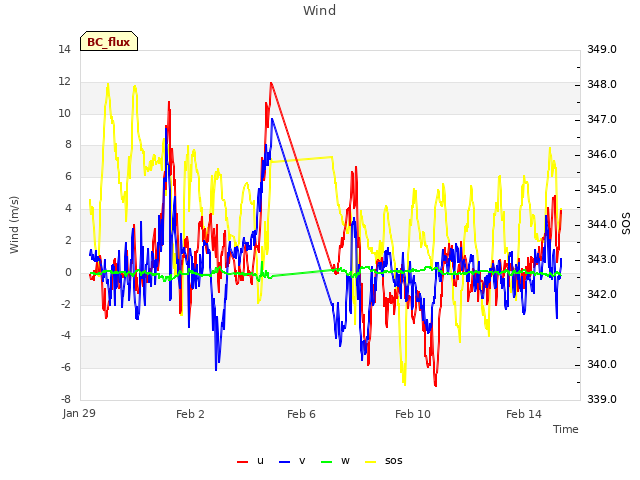This screenshot has height=480, width=640.
Task: Click the 'Jan 29' date tick label
Action: coord(79,413)
